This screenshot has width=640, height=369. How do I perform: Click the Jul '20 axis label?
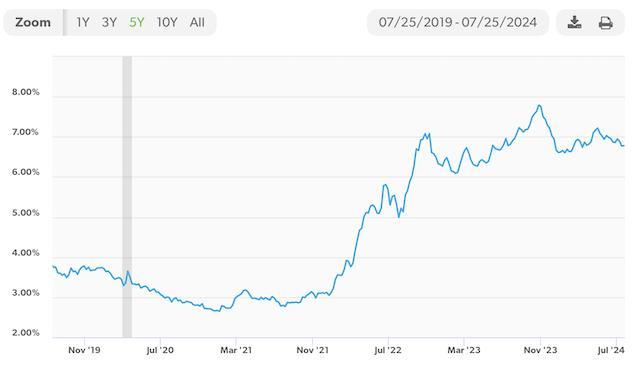pos(160,350)
